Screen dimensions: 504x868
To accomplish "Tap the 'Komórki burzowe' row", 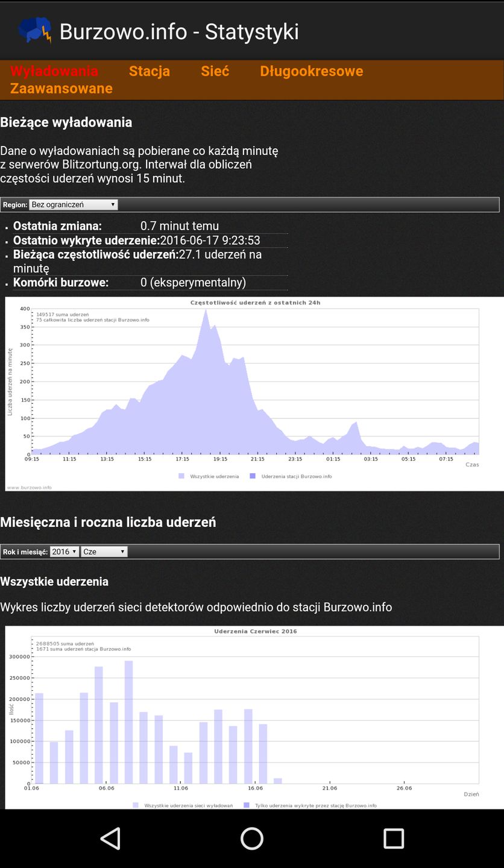I will (150, 282).
